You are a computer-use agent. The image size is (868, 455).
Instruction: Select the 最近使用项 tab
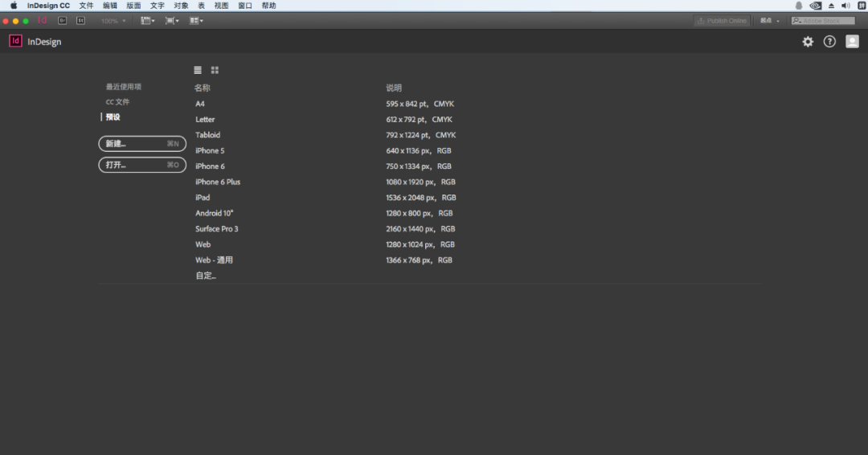(x=124, y=87)
